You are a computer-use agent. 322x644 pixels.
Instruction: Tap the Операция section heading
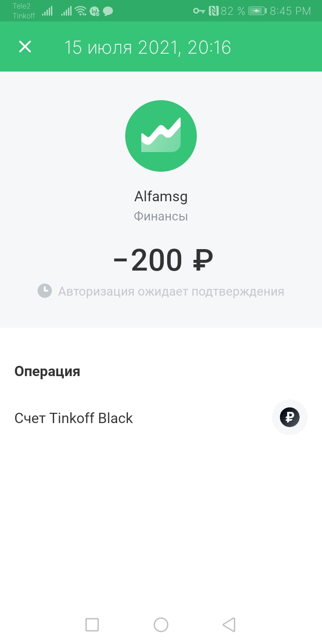point(47,371)
